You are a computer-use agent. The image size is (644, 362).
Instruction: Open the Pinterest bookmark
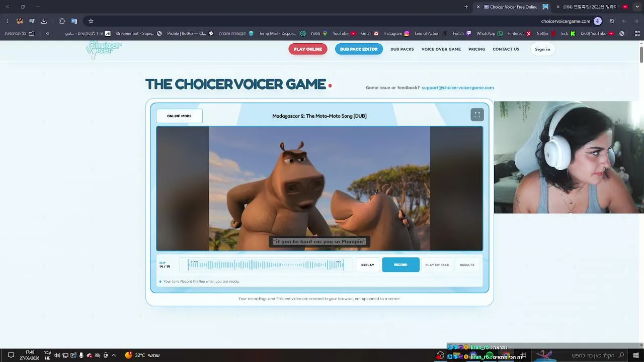[x=520, y=34]
